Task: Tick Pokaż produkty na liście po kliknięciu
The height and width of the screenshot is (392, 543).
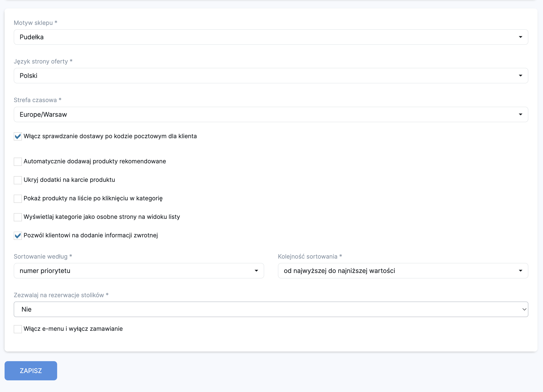Action: [x=18, y=198]
